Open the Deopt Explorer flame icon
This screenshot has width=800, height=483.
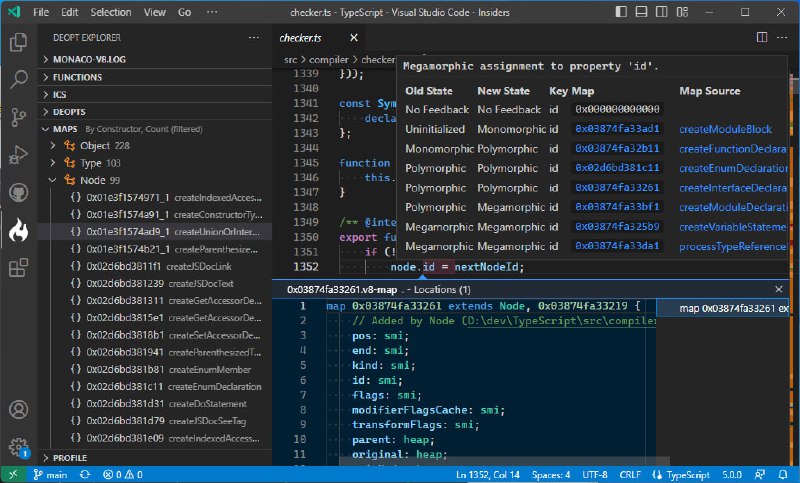(18, 230)
